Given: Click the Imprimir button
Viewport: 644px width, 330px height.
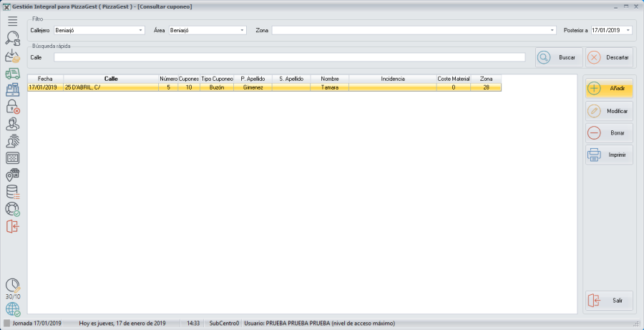Looking at the screenshot, I should 608,155.
